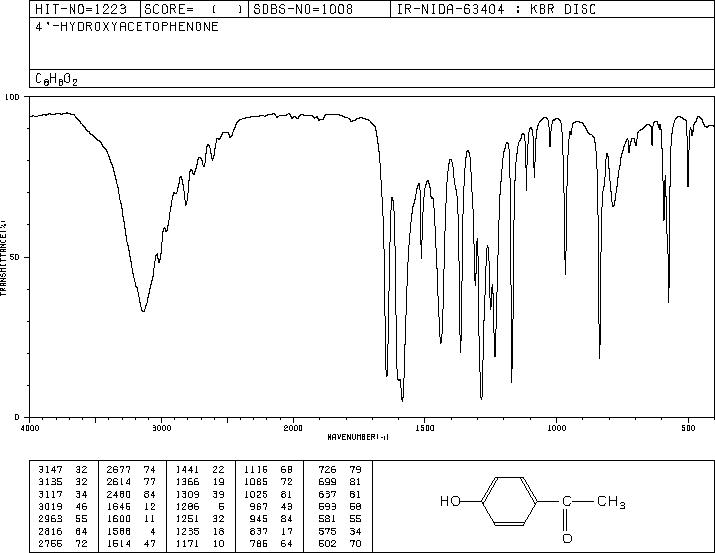Select the 3147 peak entry in the table
The width and height of the screenshot is (715, 553).
pyautogui.click(x=63, y=470)
